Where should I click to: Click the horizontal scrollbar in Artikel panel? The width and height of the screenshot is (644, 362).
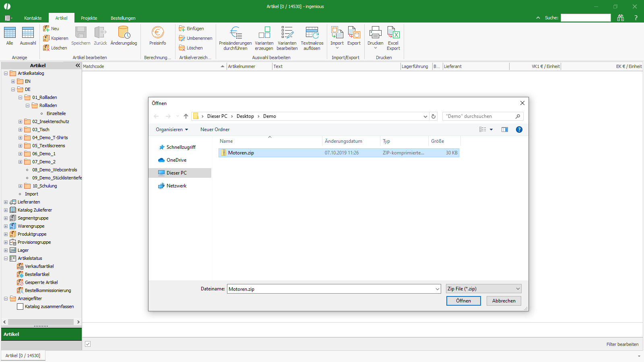41,322
